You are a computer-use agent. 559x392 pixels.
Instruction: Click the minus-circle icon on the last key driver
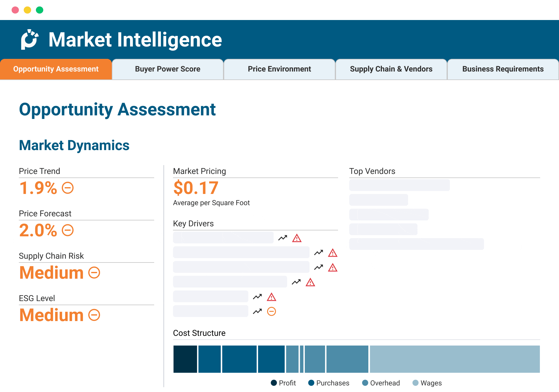point(271,311)
